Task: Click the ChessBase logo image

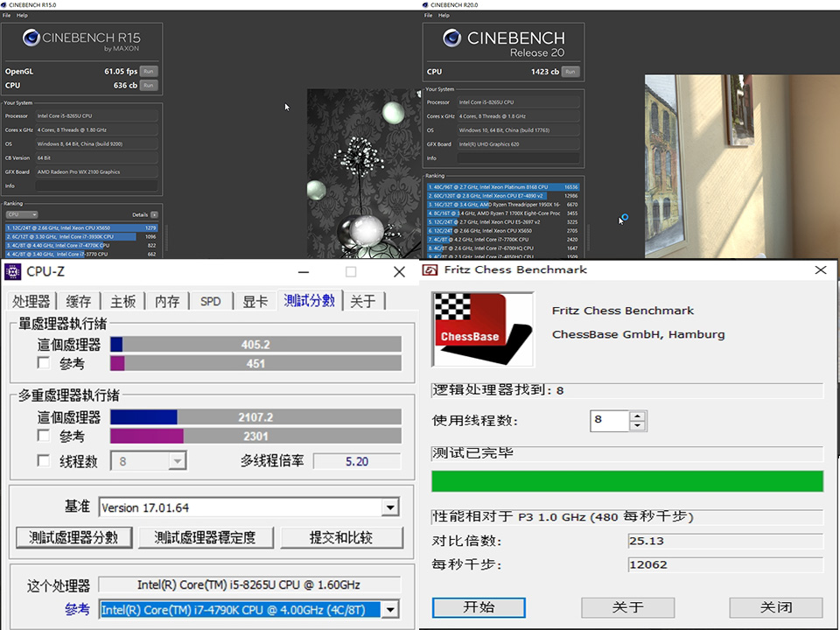Action: tap(482, 329)
